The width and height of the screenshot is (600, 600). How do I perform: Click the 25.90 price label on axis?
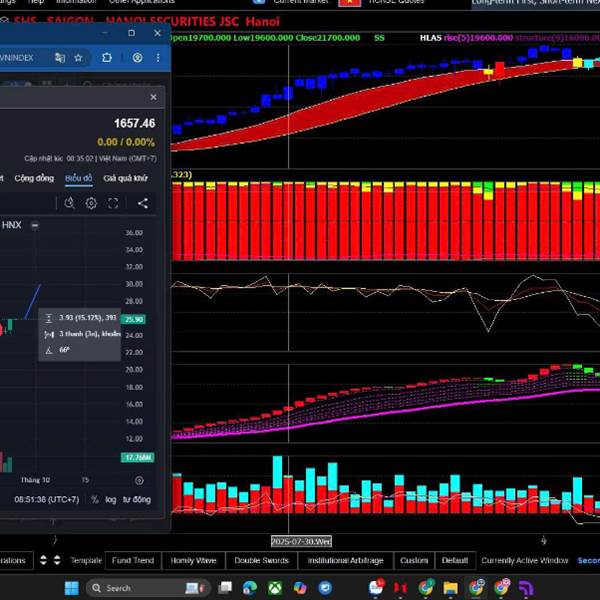pos(134,319)
